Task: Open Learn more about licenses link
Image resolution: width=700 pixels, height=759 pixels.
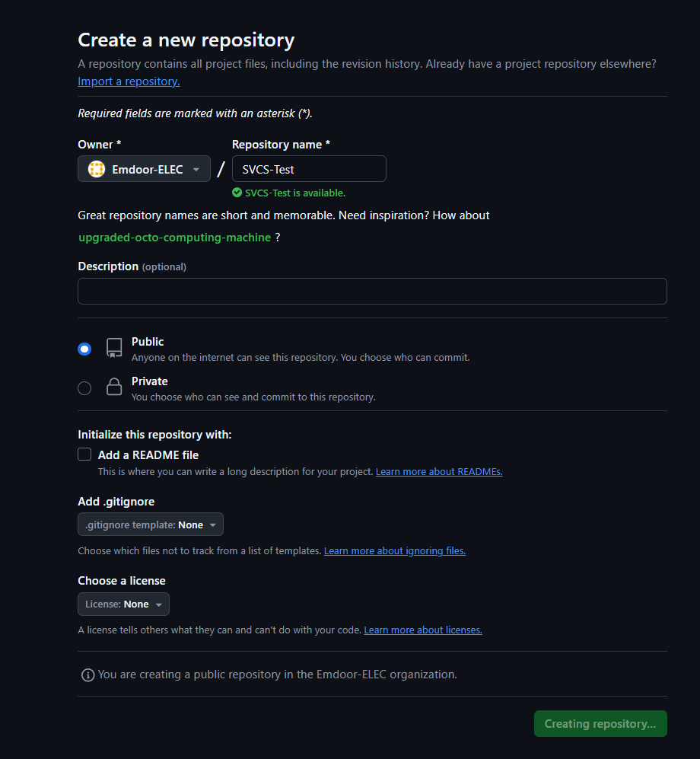Action: (x=423, y=630)
